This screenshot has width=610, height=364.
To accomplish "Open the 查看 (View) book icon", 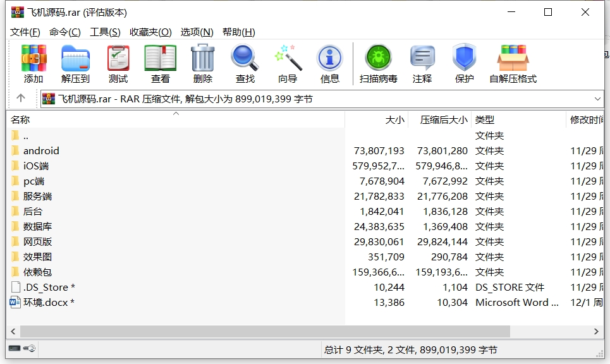I will click(x=160, y=64).
